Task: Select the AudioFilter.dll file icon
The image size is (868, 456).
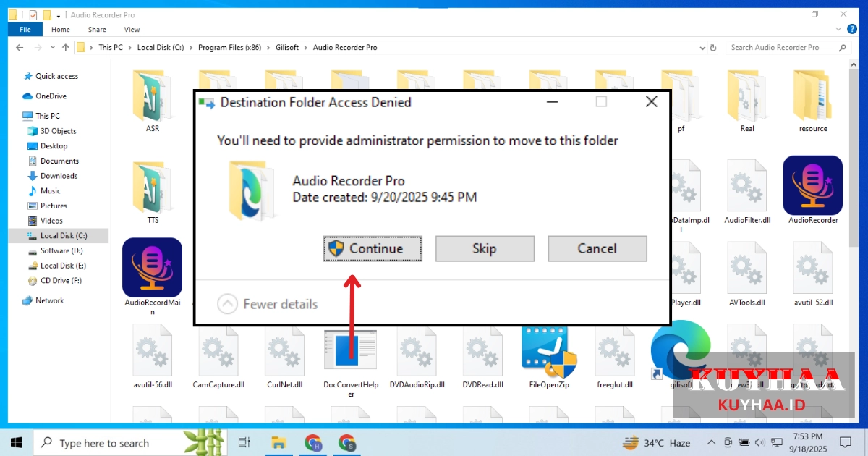Action: pyautogui.click(x=747, y=187)
